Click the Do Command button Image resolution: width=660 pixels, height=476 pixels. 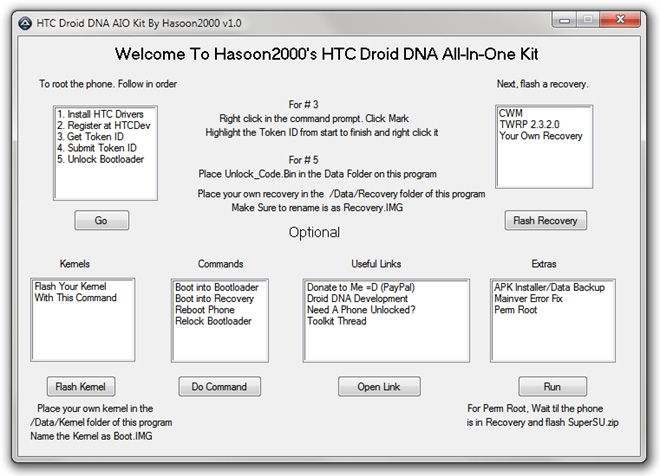(x=219, y=386)
